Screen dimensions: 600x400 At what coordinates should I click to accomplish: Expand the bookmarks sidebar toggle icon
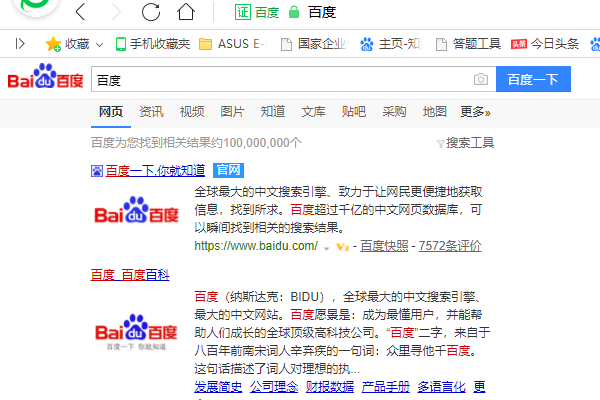tap(20, 44)
